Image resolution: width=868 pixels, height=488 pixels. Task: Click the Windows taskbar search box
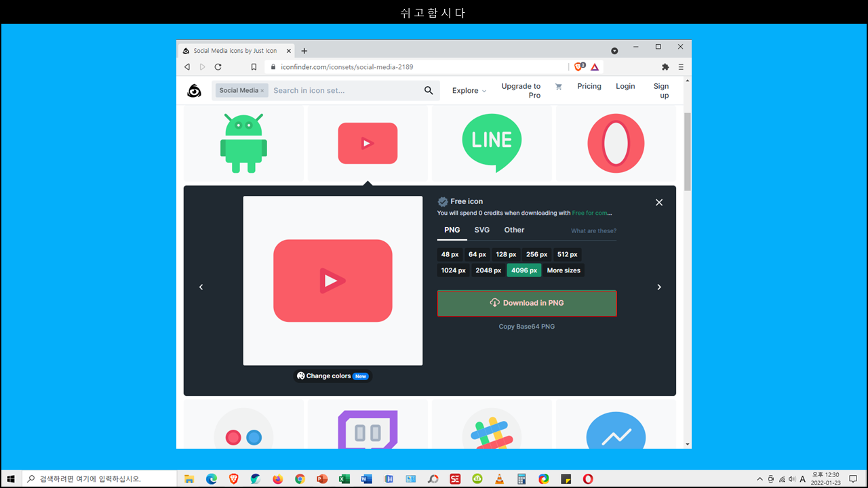point(100,479)
